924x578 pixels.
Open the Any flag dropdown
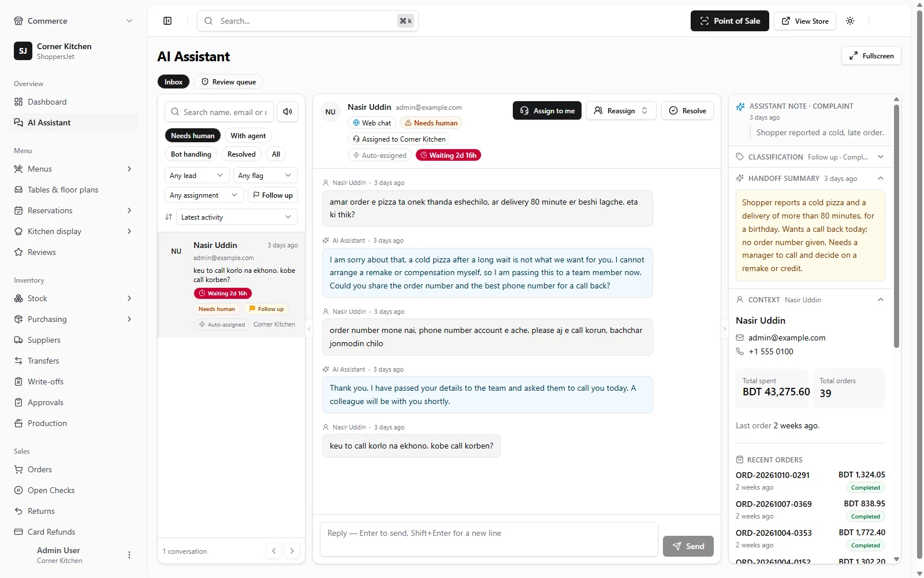pos(265,176)
